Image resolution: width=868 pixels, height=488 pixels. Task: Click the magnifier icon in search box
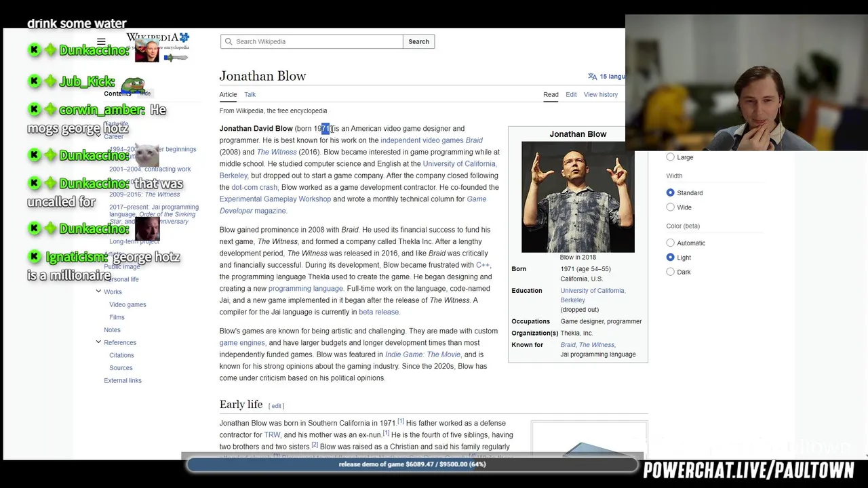(229, 41)
